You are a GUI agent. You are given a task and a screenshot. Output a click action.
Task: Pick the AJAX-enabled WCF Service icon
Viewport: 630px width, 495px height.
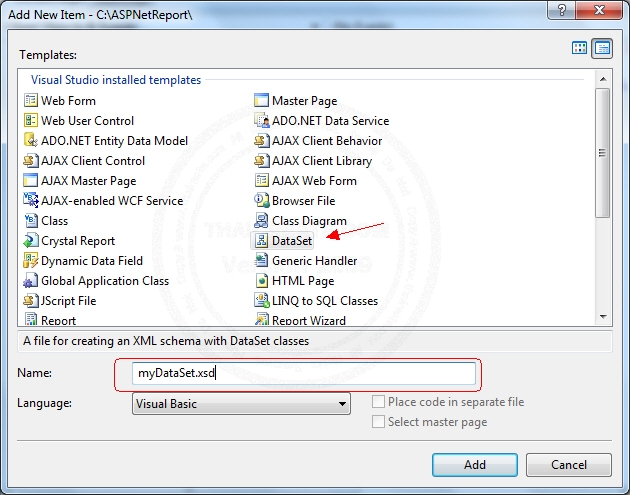[x=31, y=200]
